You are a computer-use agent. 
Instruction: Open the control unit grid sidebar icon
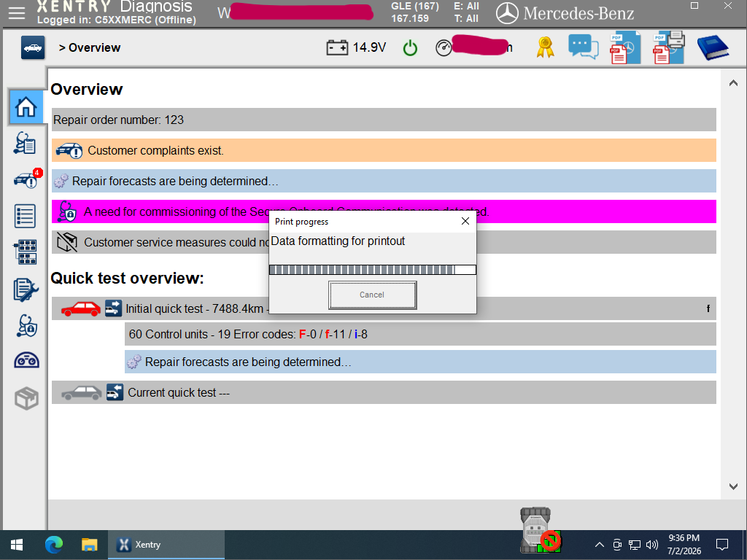[x=25, y=252]
